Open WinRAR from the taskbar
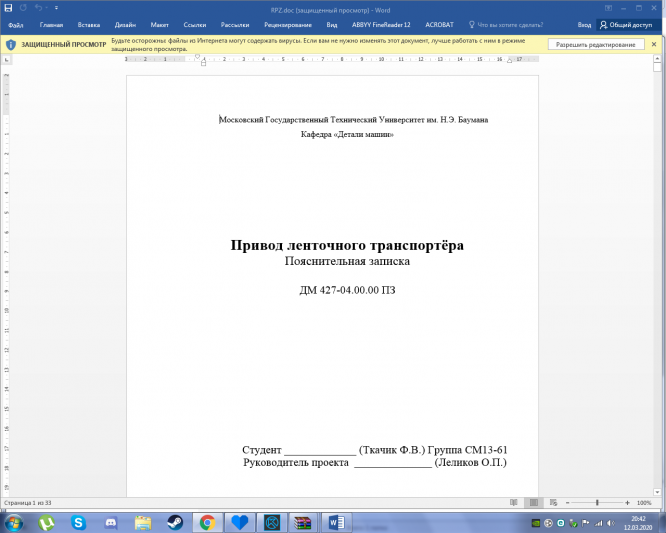666x533 pixels. coord(303,523)
